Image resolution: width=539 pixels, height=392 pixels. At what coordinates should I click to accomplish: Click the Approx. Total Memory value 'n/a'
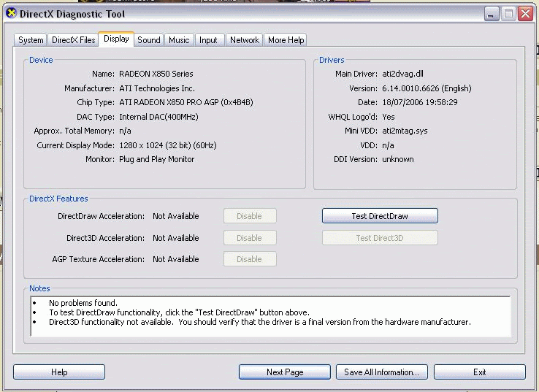125,131
